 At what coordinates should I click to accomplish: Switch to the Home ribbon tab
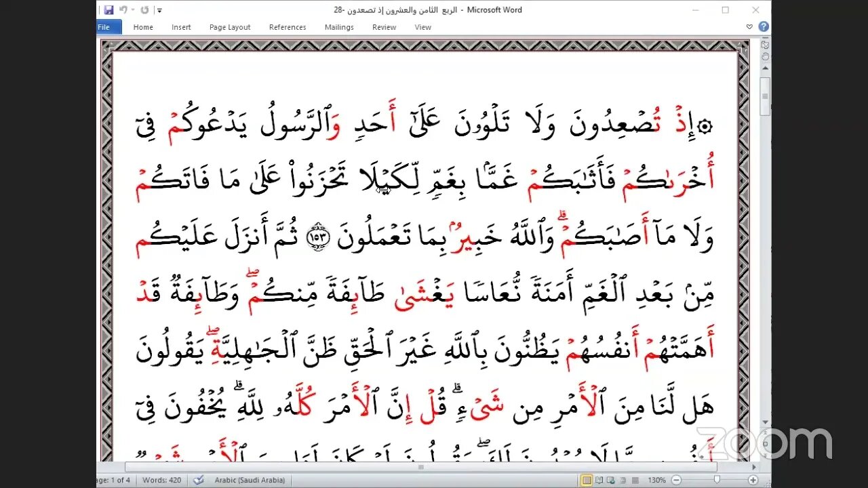pyautogui.click(x=143, y=27)
